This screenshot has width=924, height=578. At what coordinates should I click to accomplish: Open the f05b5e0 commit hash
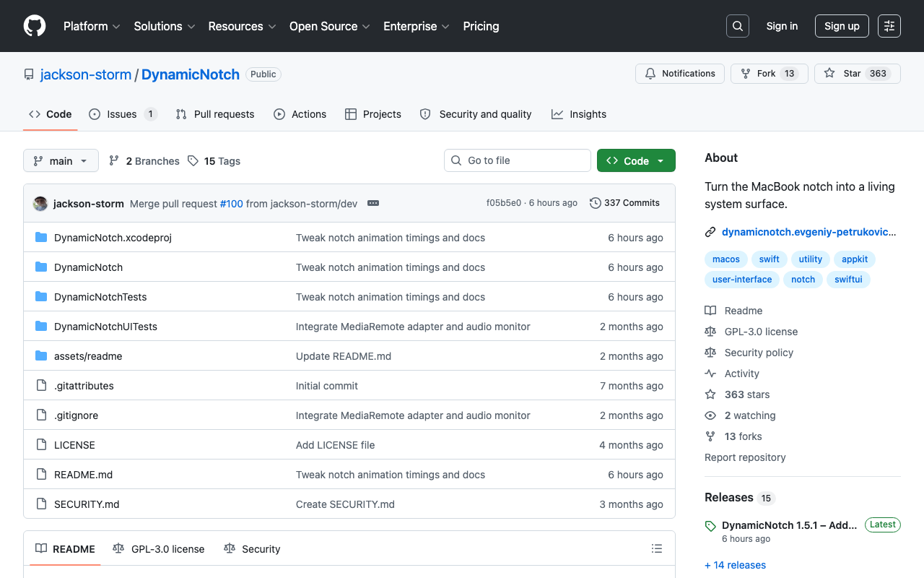(x=504, y=203)
